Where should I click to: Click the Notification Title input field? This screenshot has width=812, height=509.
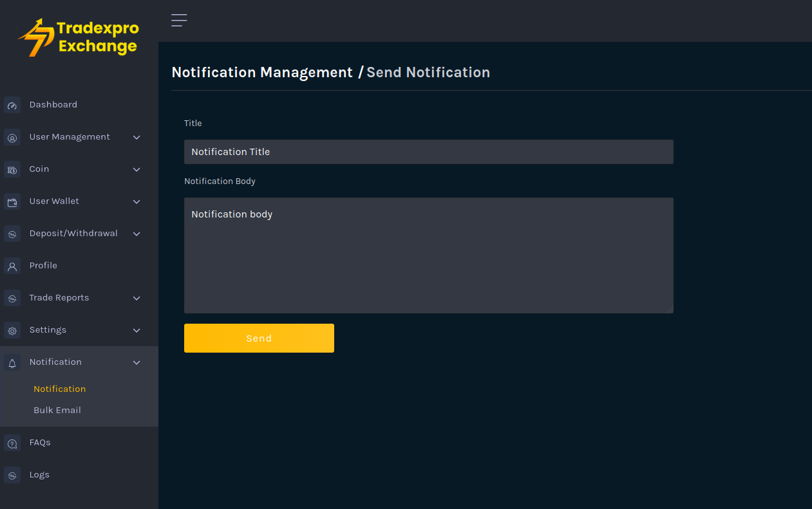click(428, 152)
